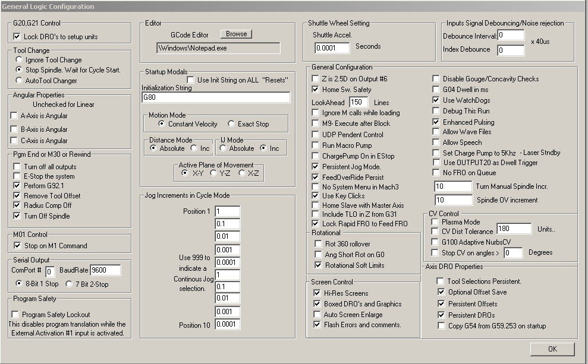This screenshot has width=588, height=364.
Task: Check M9- Execute after Block
Action: point(315,123)
